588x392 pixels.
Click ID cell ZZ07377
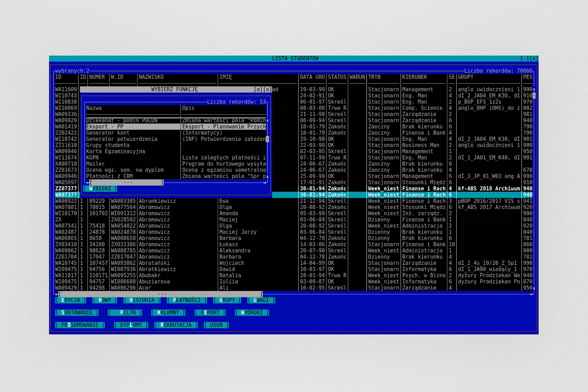[66, 189]
